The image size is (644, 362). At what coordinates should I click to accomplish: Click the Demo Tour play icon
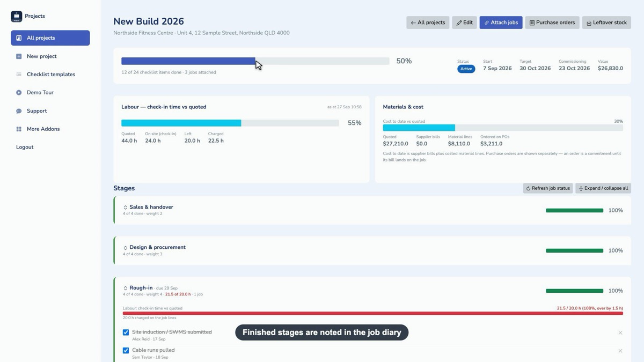(x=19, y=93)
